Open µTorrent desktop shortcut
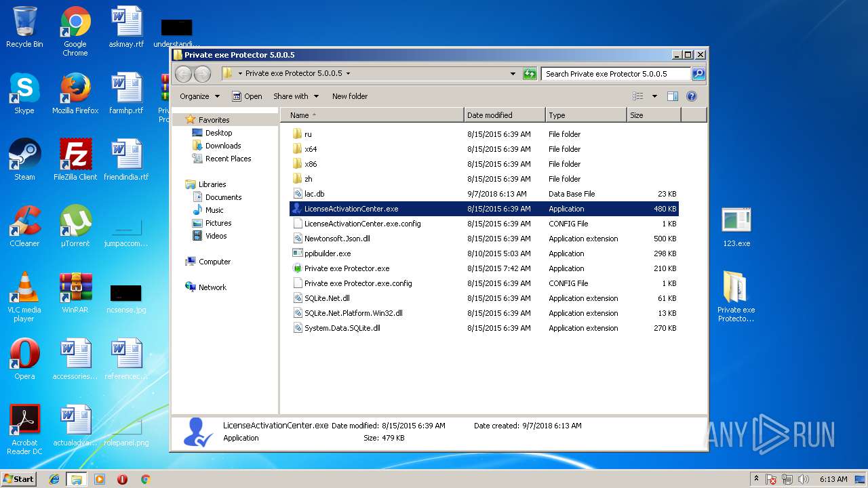 point(75,226)
